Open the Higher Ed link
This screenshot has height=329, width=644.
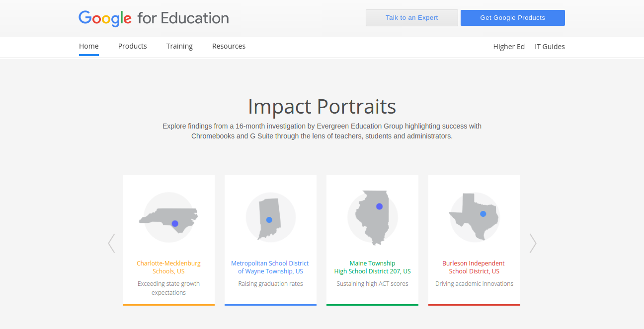point(509,47)
